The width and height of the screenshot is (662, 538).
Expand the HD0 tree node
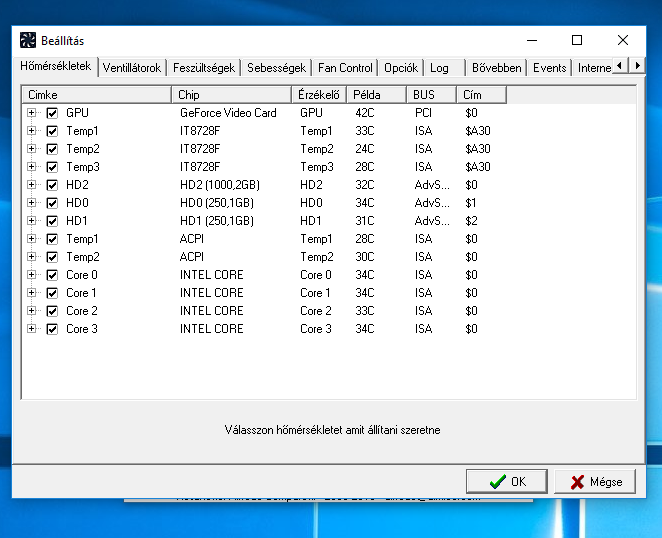coord(31,203)
